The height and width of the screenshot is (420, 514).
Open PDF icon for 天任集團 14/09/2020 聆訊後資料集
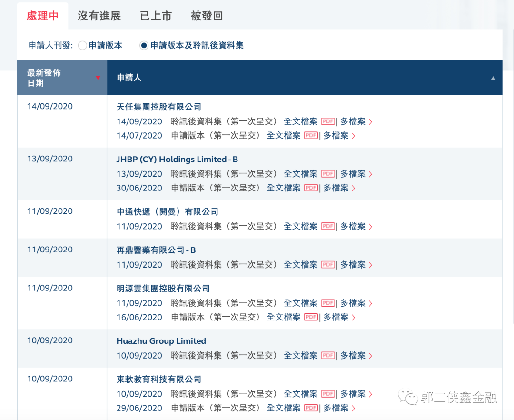328,121
